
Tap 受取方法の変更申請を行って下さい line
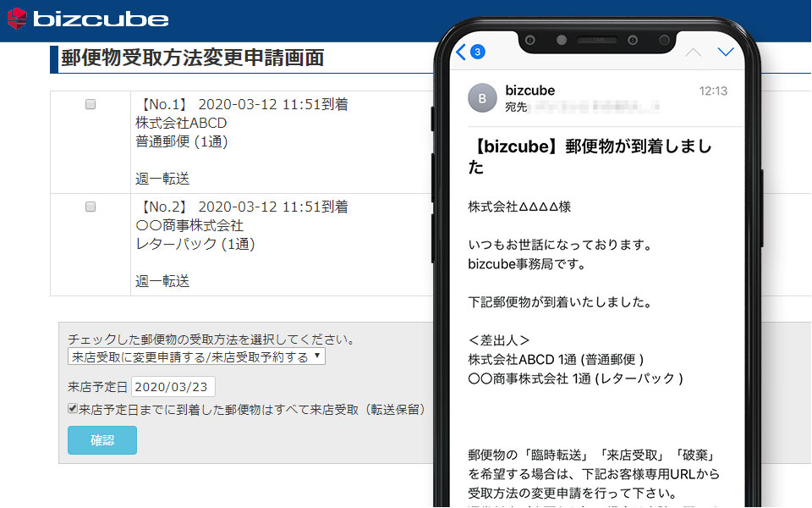click(x=573, y=493)
